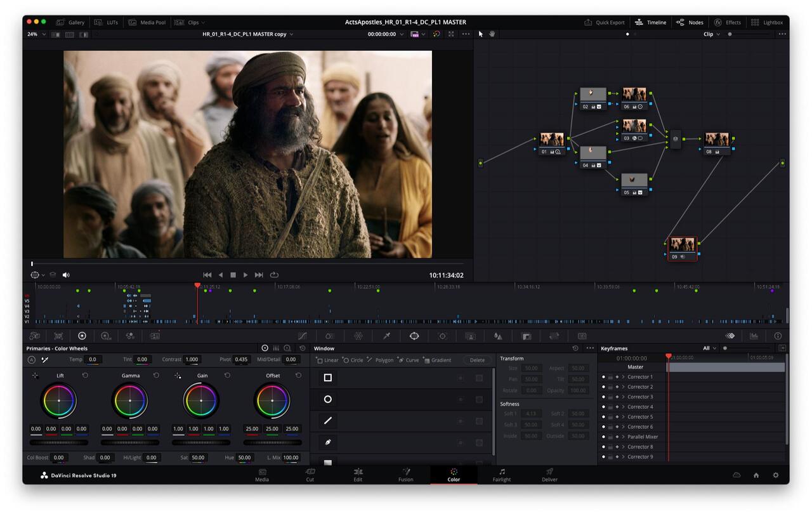
Task: Open project settings gear
Action: tap(775, 475)
